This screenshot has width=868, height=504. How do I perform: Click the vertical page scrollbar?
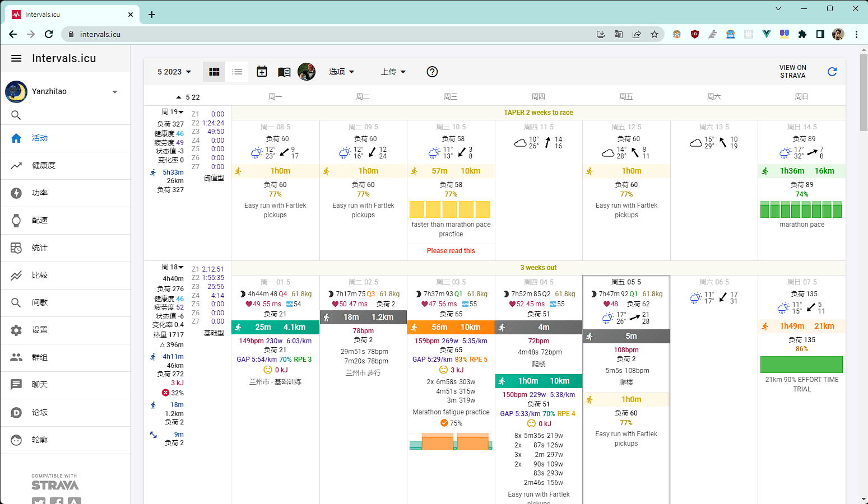pyautogui.click(x=863, y=92)
